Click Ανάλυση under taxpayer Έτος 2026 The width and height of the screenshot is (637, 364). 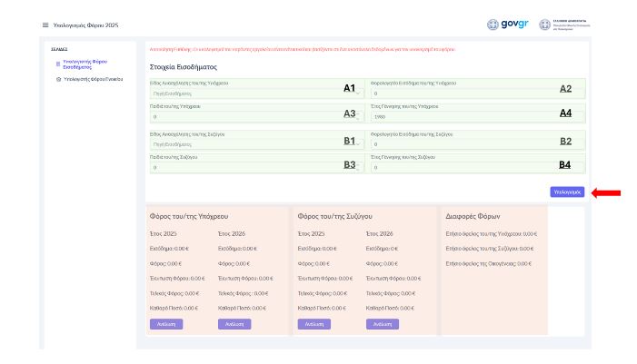point(234,323)
